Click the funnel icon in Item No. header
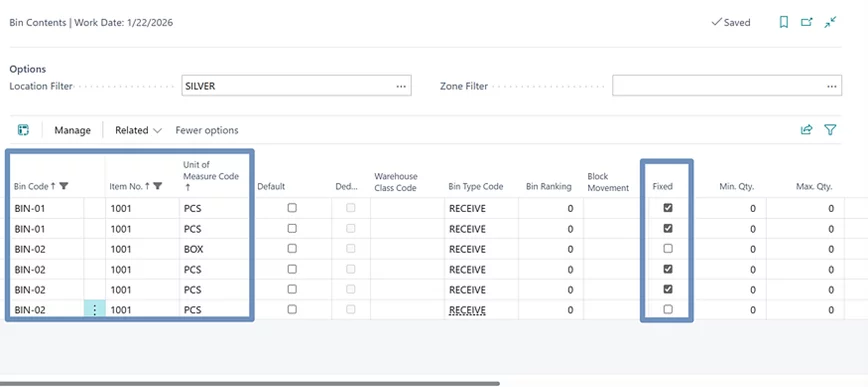Viewport: 868px width, 387px height. pyautogui.click(x=158, y=187)
